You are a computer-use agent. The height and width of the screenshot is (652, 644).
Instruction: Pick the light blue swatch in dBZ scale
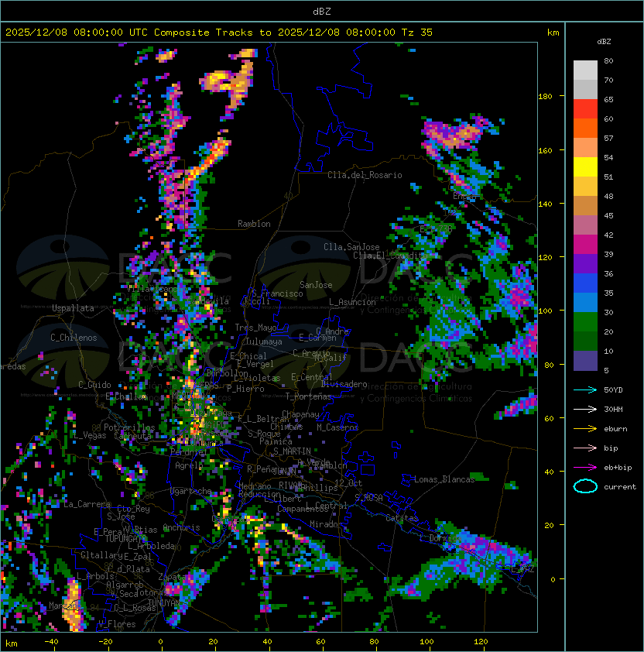click(x=585, y=302)
